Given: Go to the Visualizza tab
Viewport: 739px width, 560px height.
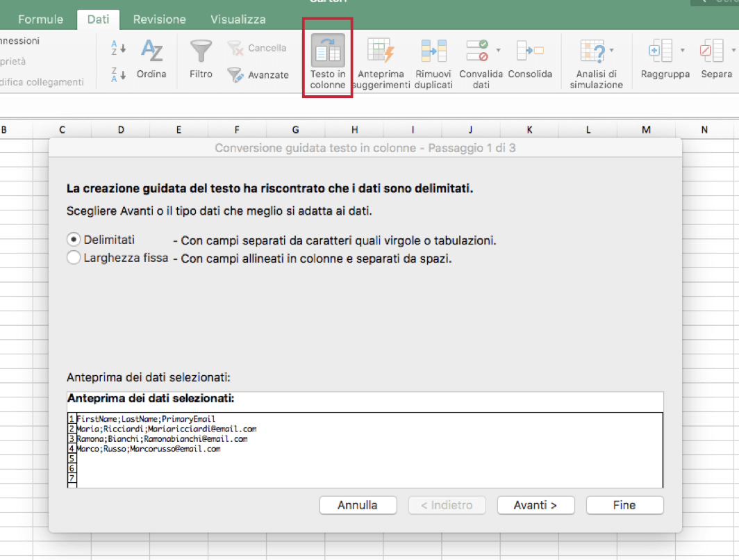Looking at the screenshot, I should coord(238,19).
